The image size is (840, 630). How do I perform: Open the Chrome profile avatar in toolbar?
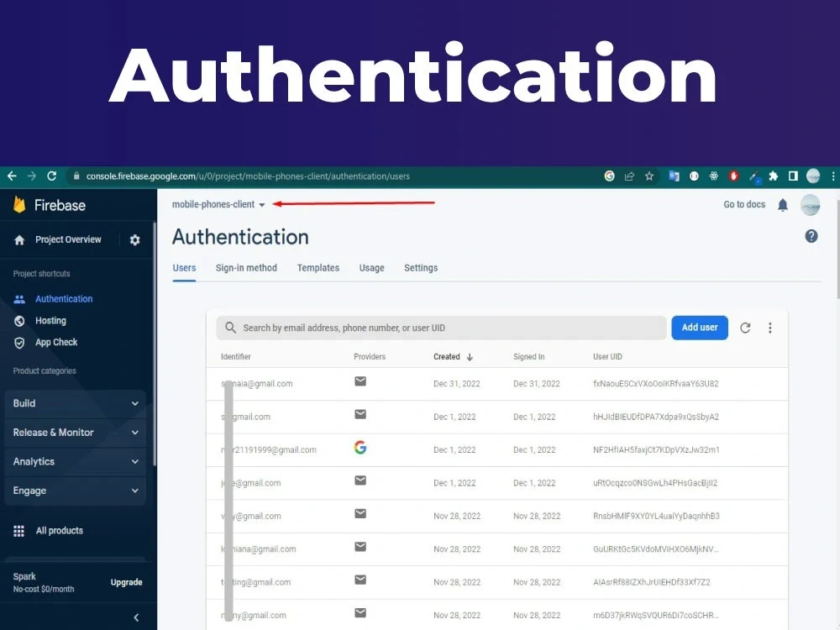click(813, 176)
